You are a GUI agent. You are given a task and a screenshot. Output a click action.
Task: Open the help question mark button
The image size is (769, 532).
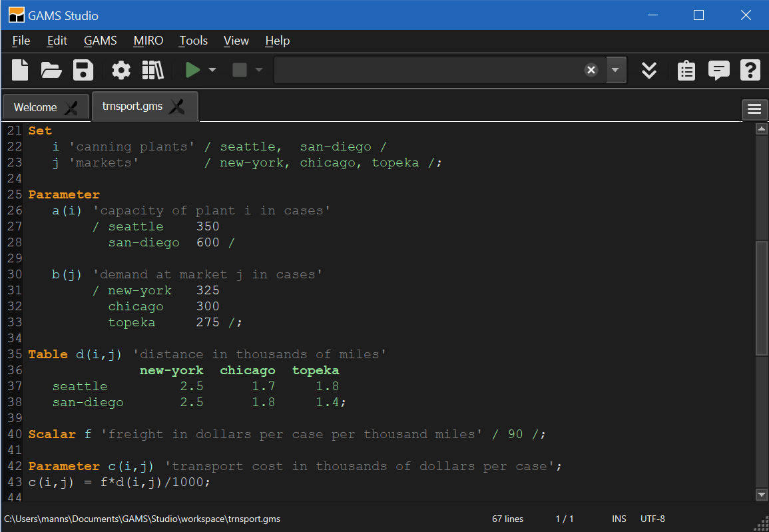[750, 70]
